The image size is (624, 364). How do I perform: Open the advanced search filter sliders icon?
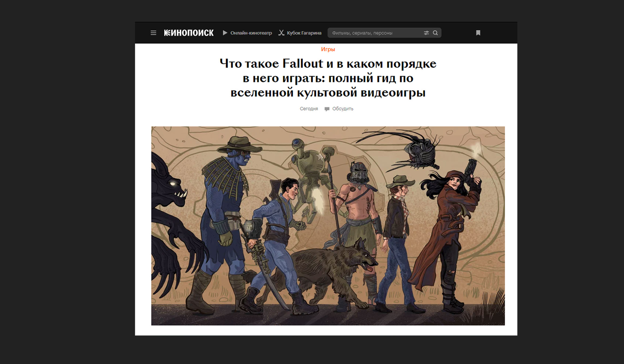426,33
